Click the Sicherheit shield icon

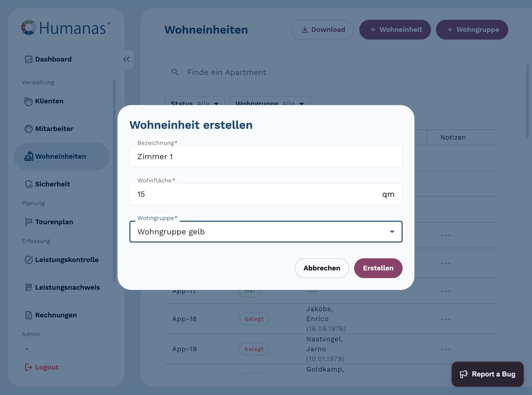coord(29,184)
